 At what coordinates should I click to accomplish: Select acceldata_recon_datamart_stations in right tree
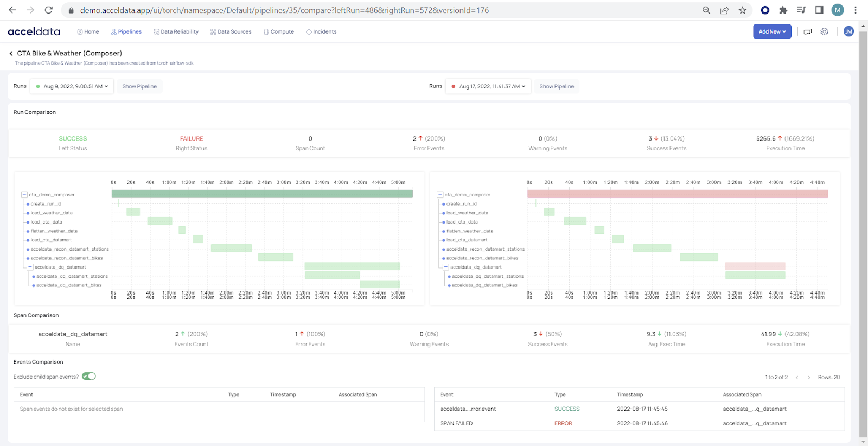click(x=486, y=249)
